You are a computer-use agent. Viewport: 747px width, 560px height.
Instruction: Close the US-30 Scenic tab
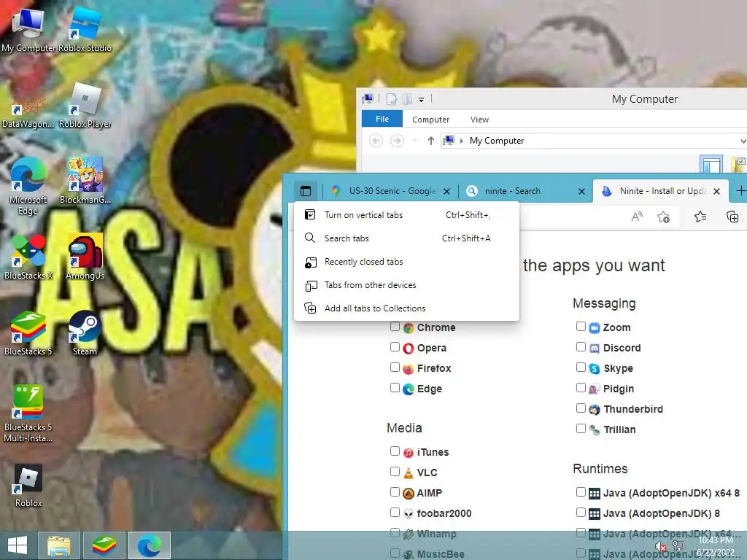pos(447,192)
